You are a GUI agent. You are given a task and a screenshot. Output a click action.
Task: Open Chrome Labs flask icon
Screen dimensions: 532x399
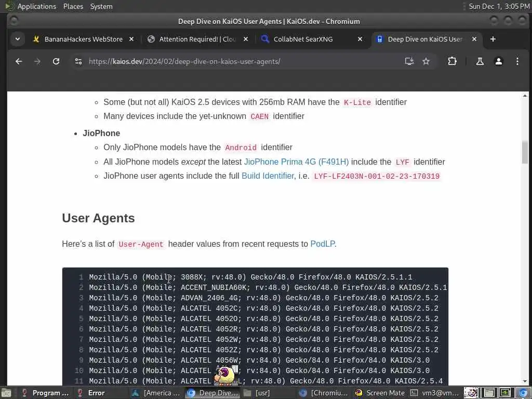[480, 61]
